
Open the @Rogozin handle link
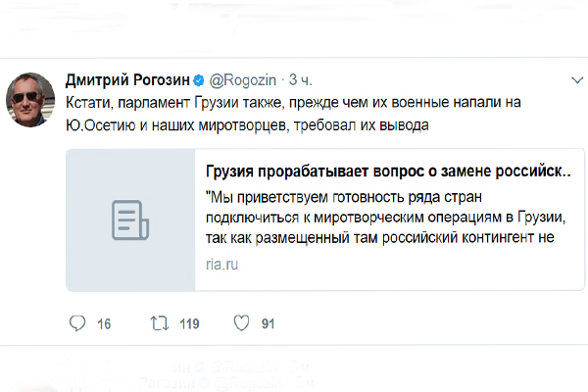tap(245, 80)
